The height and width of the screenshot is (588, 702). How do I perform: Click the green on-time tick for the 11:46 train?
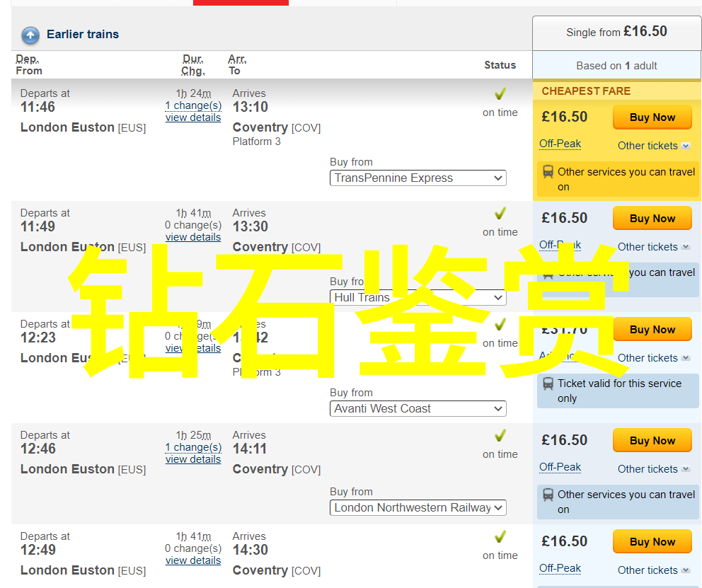tap(500, 93)
